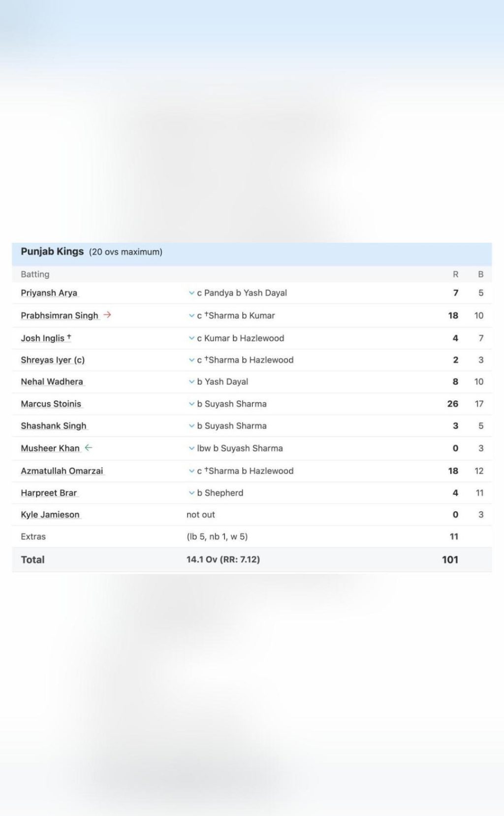Open the Shreyas Iyer (c) profile
Screen dimensions: 504x816
53,360
